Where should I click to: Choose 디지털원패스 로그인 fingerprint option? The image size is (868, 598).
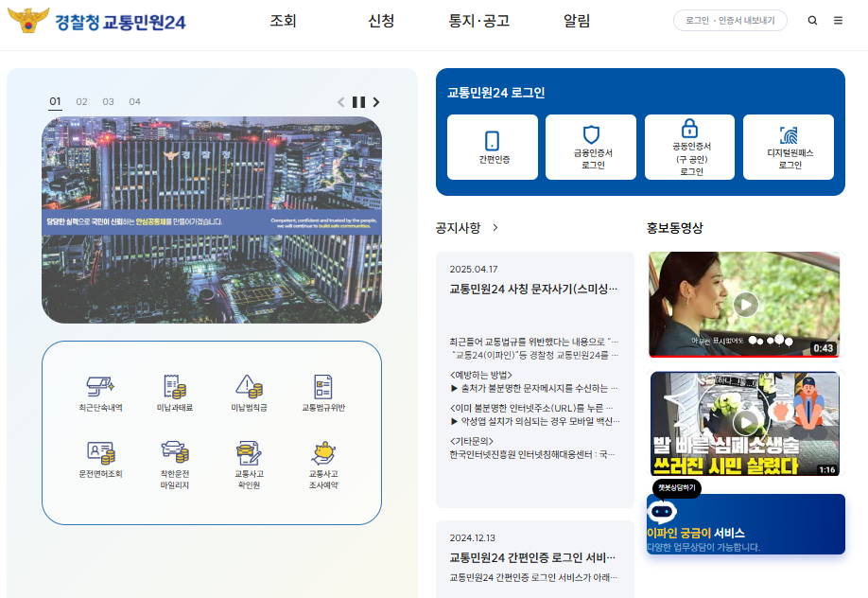[x=789, y=147]
